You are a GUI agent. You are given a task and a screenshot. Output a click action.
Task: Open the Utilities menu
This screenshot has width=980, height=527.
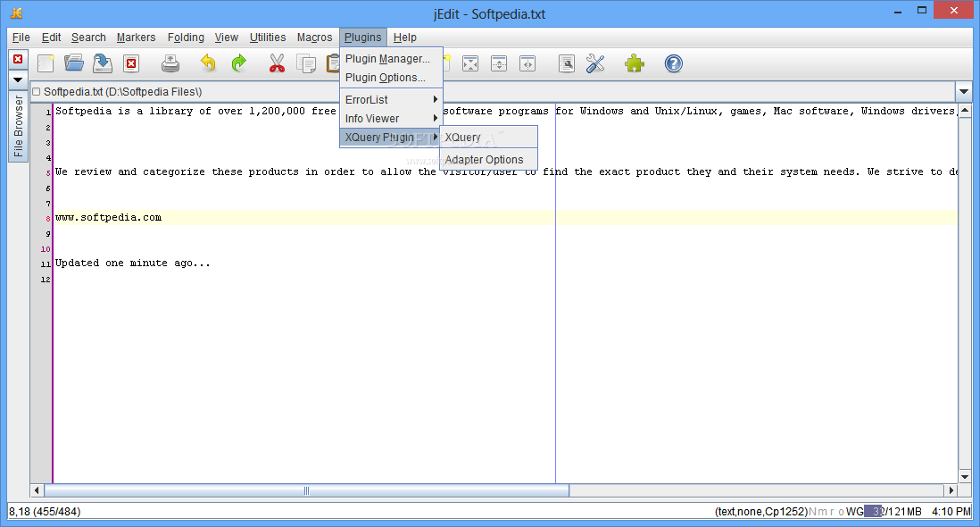click(268, 38)
